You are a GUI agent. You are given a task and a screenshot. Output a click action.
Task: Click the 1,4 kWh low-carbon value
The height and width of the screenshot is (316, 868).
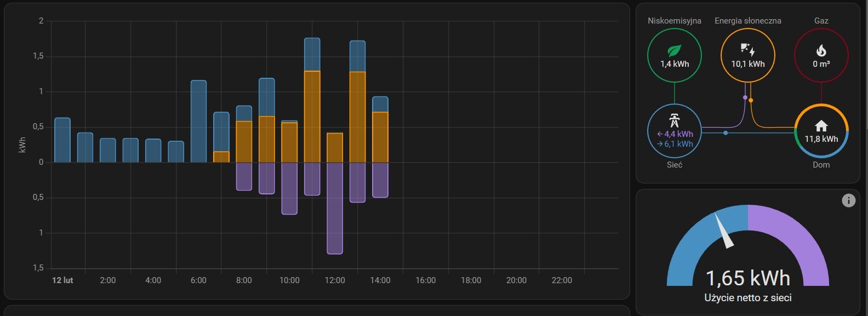pyautogui.click(x=675, y=64)
